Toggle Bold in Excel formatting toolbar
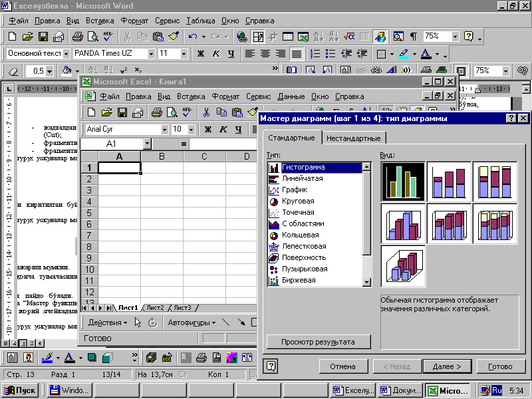 (x=208, y=129)
